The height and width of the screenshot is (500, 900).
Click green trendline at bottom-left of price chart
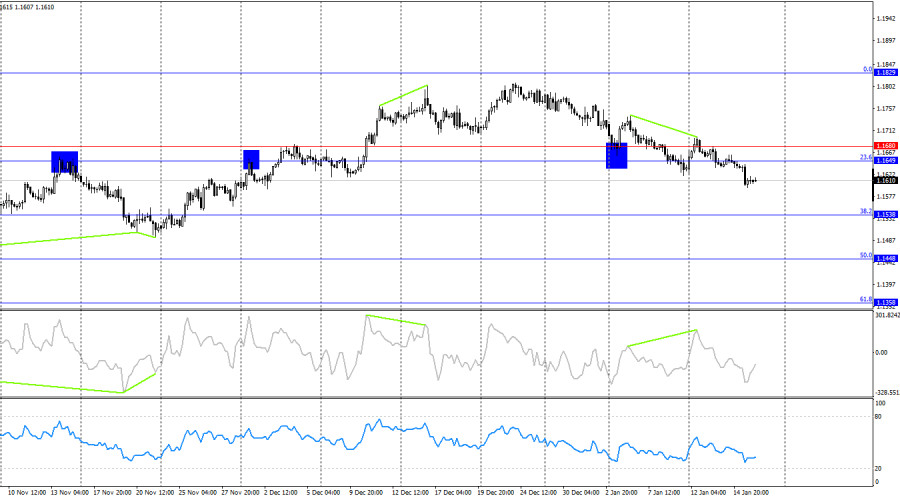[70, 238]
